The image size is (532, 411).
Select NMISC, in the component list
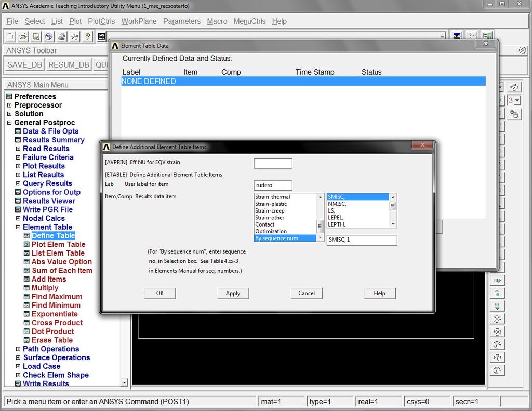358,204
